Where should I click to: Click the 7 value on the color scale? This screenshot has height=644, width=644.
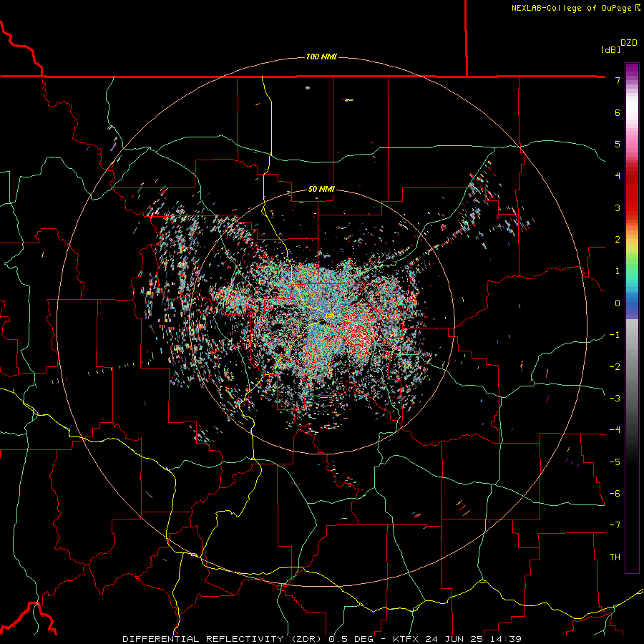point(618,80)
